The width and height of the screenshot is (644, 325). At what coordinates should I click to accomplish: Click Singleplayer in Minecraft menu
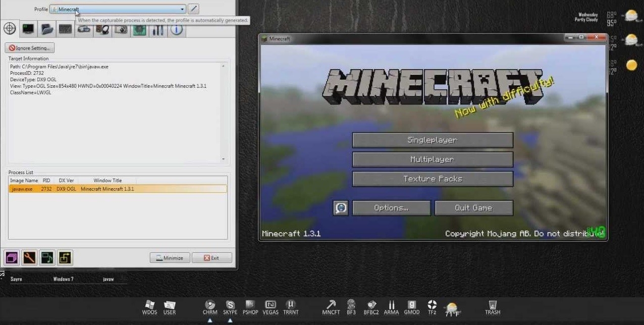(433, 140)
